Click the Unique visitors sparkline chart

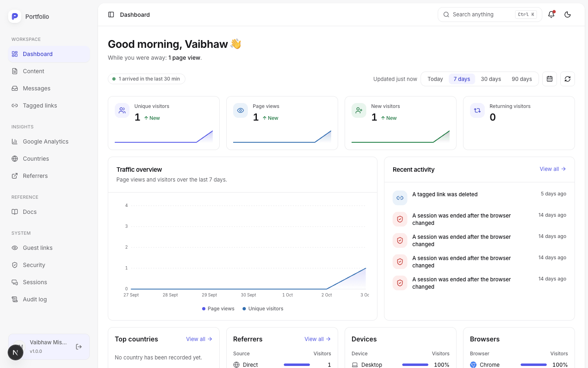coord(164,137)
